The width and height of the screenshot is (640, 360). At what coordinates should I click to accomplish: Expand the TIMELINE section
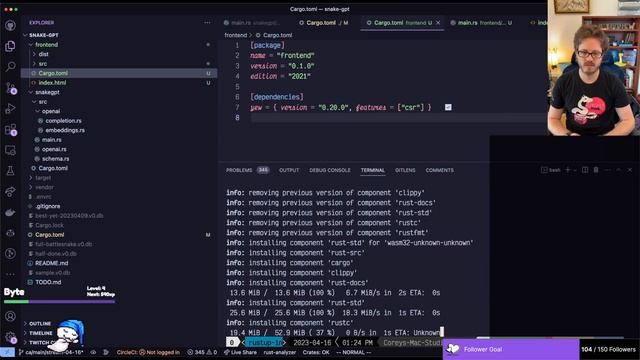coord(41,333)
